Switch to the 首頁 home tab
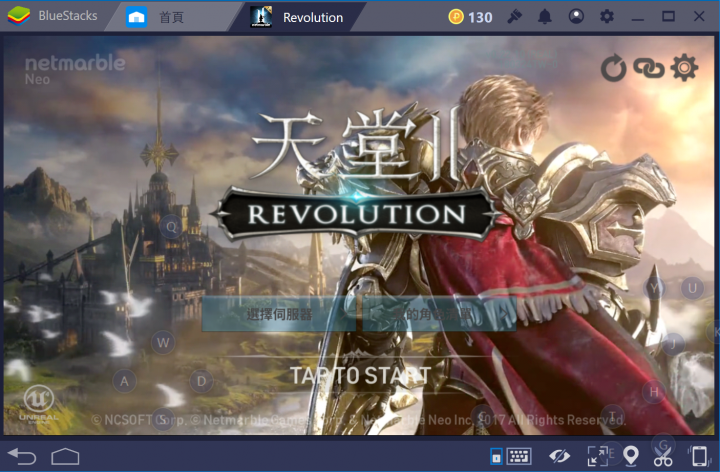 (x=171, y=17)
